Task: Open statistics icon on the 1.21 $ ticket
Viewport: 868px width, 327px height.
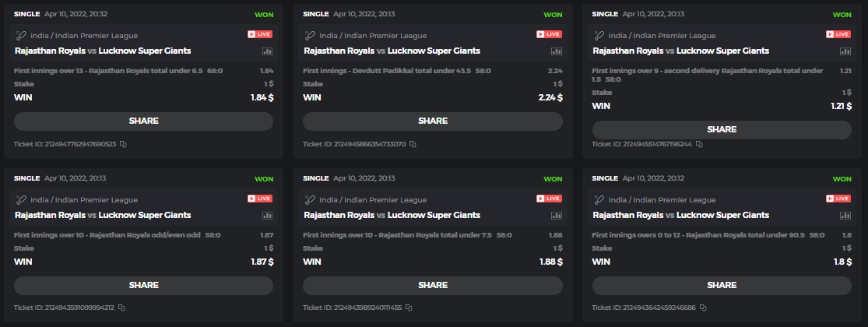Action: click(x=845, y=51)
